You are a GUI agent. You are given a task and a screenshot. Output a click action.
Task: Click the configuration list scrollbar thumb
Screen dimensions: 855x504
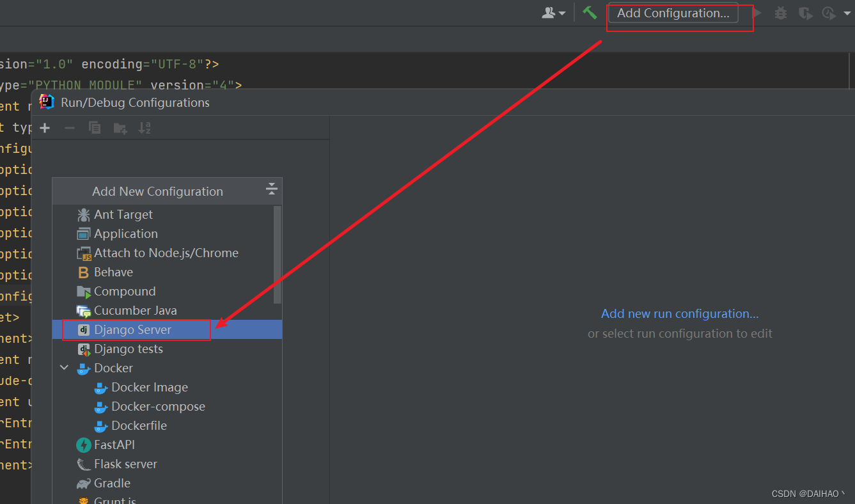click(278, 254)
